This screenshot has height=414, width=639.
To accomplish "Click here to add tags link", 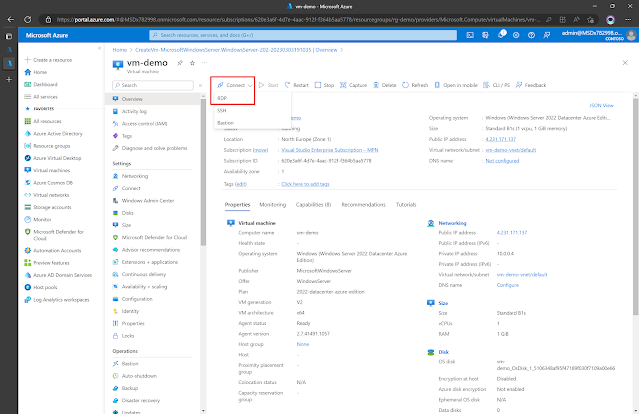I will click(x=305, y=184).
